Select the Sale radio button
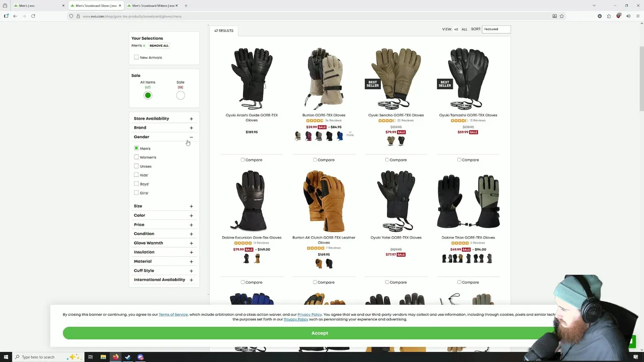This screenshot has width=644, height=362. (x=181, y=96)
